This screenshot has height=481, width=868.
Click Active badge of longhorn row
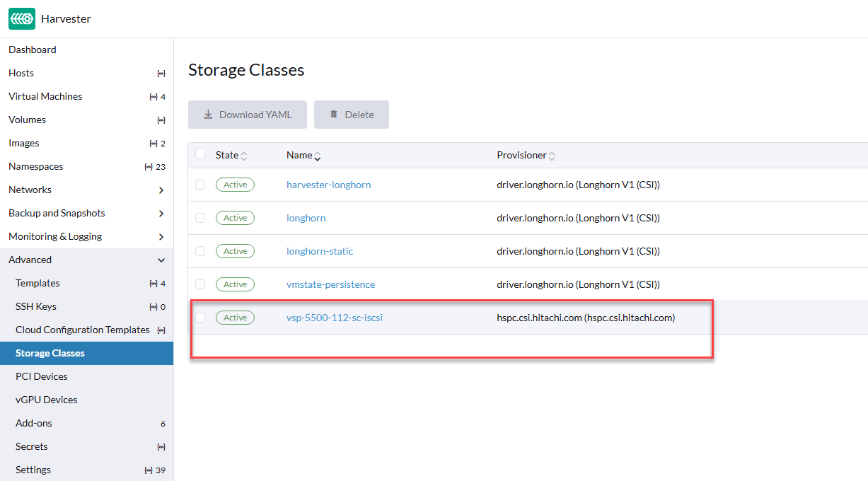[235, 218]
